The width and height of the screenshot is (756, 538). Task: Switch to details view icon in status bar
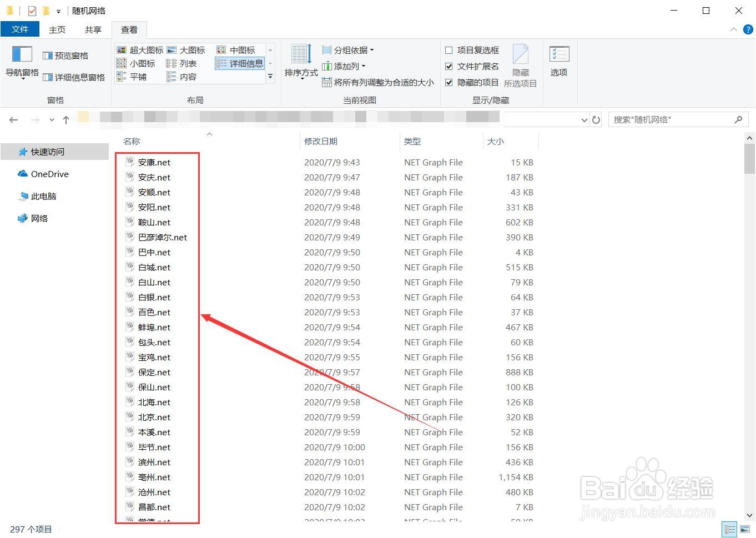(729, 529)
